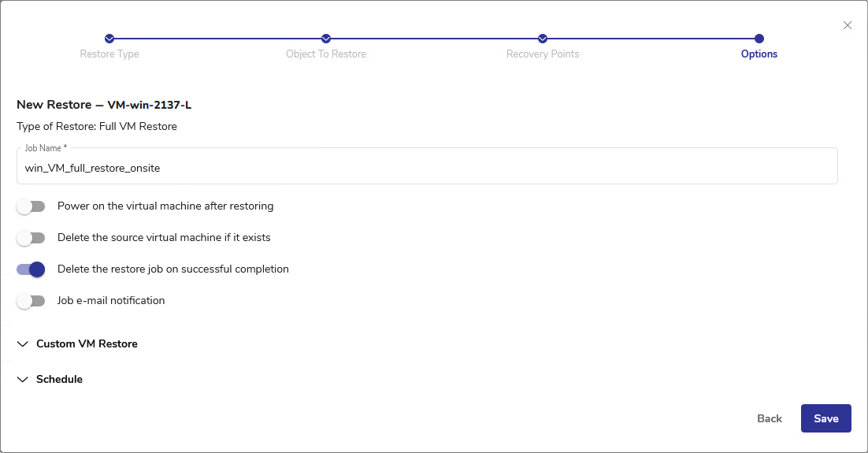Click the Object To Restore step circle
Screen dimensions: 868x453
tap(326, 39)
